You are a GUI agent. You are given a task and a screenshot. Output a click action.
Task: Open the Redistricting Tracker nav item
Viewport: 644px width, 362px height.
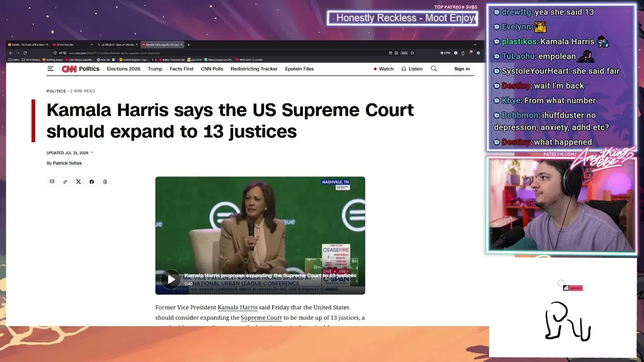tap(254, 69)
